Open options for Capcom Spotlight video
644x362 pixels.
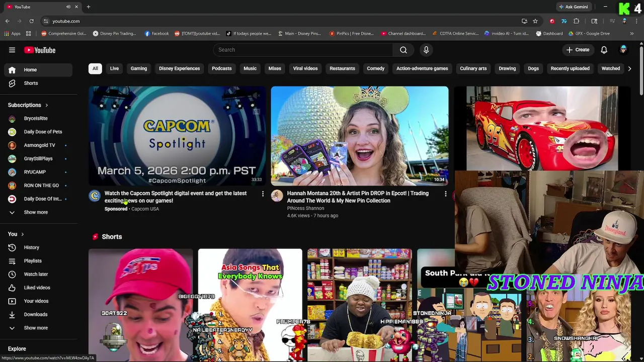263,194
